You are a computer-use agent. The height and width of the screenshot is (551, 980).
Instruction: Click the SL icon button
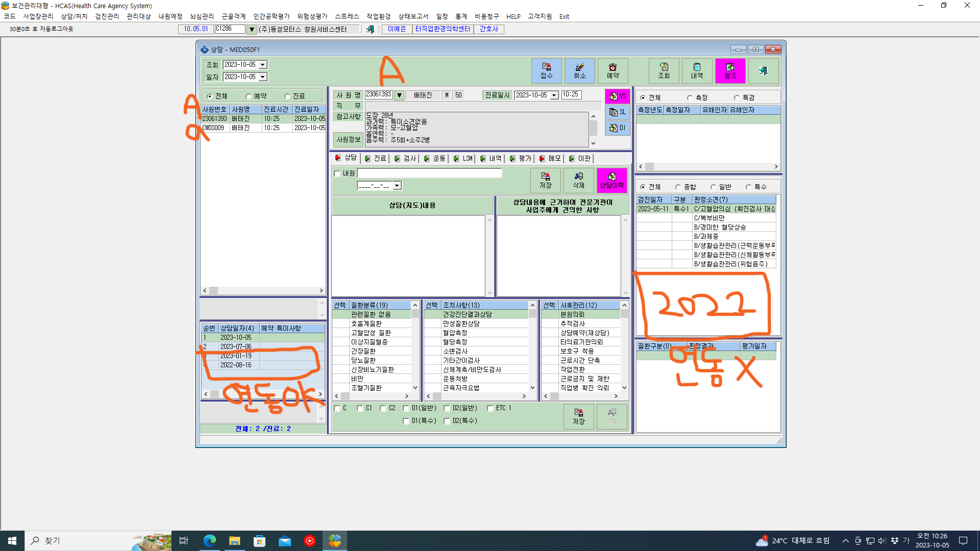[x=617, y=112]
